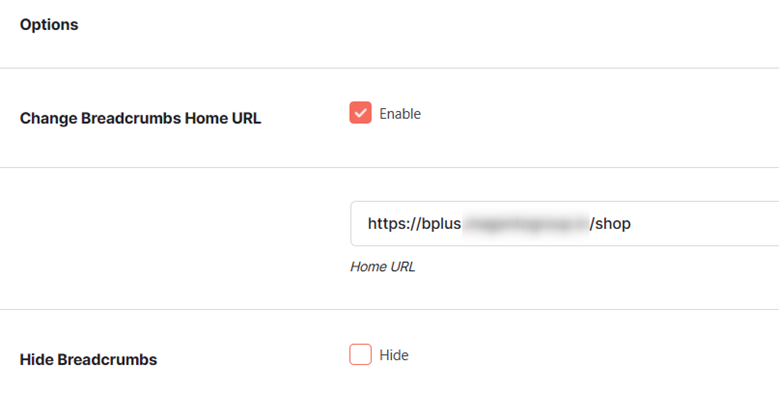This screenshot has width=779, height=393.
Task: Place cursor after "/shop" in the URL
Action: click(x=631, y=224)
